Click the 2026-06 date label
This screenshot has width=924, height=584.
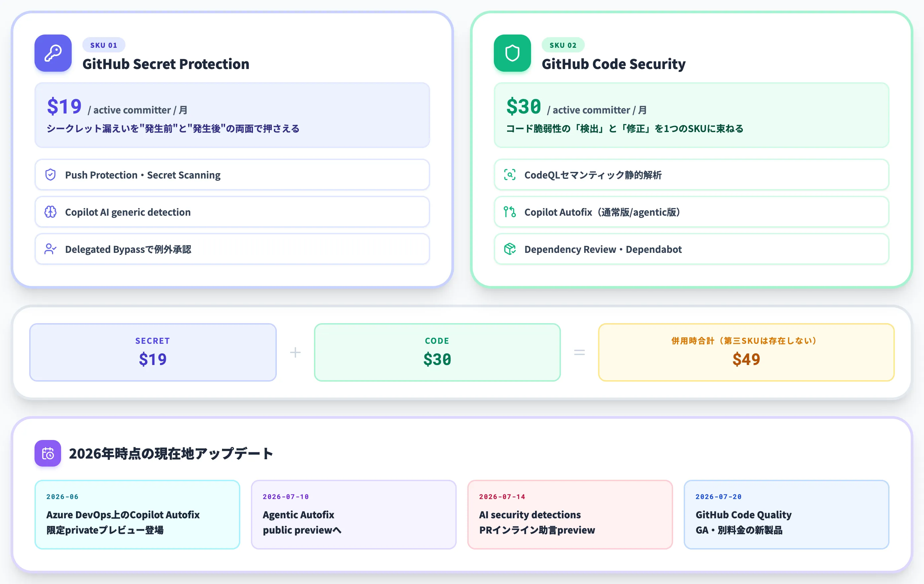point(62,497)
